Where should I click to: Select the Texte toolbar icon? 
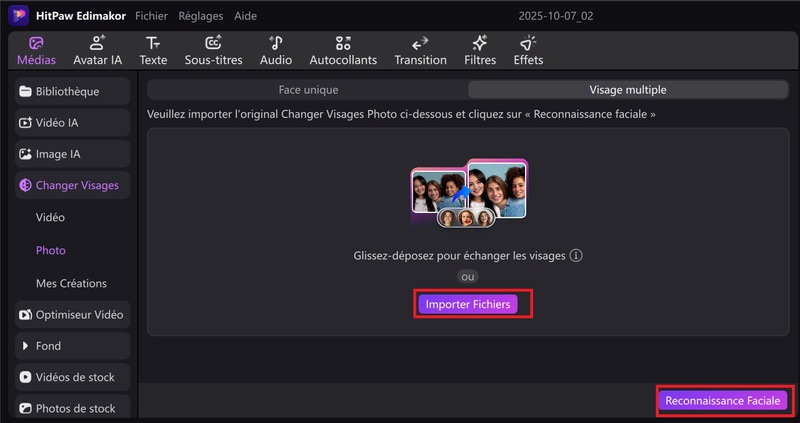(153, 50)
